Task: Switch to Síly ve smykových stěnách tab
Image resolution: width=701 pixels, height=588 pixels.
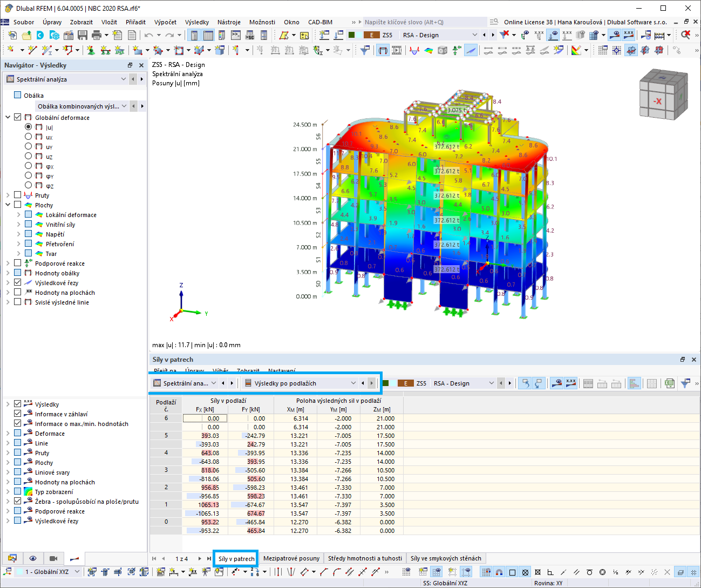Action: tap(446, 558)
